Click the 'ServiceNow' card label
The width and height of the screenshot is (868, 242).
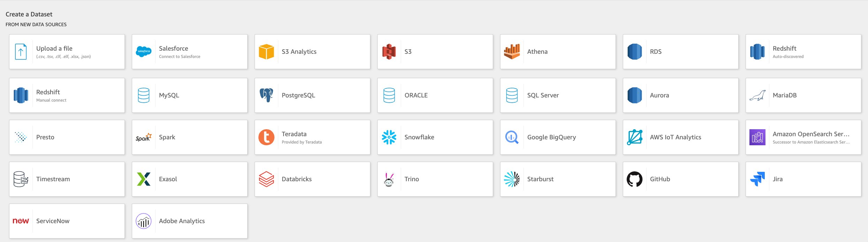click(x=53, y=221)
